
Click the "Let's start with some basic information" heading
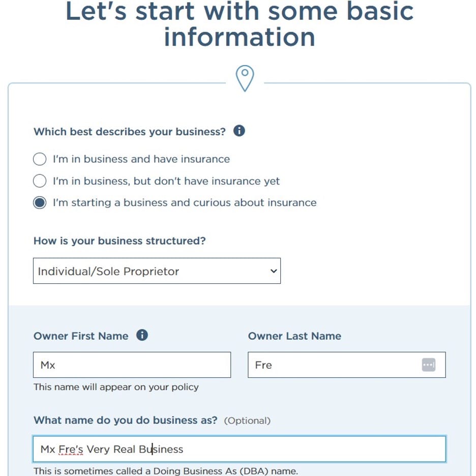coord(239,24)
